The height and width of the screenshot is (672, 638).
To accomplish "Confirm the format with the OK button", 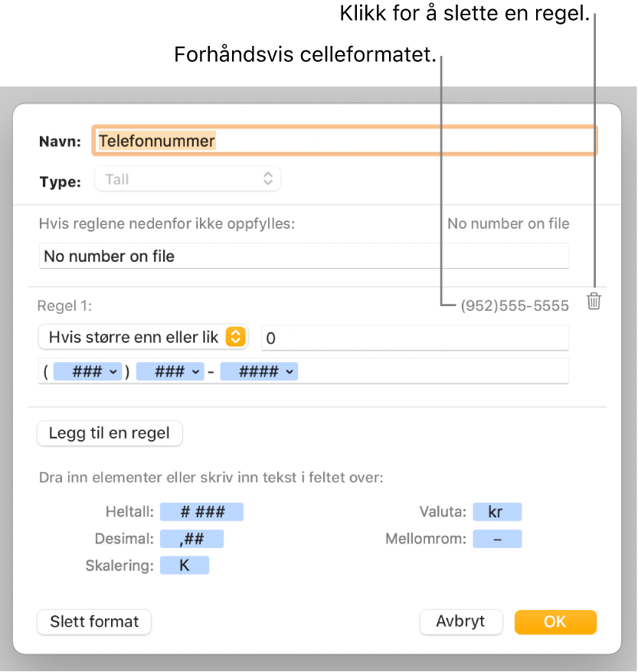I will click(555, 622).
